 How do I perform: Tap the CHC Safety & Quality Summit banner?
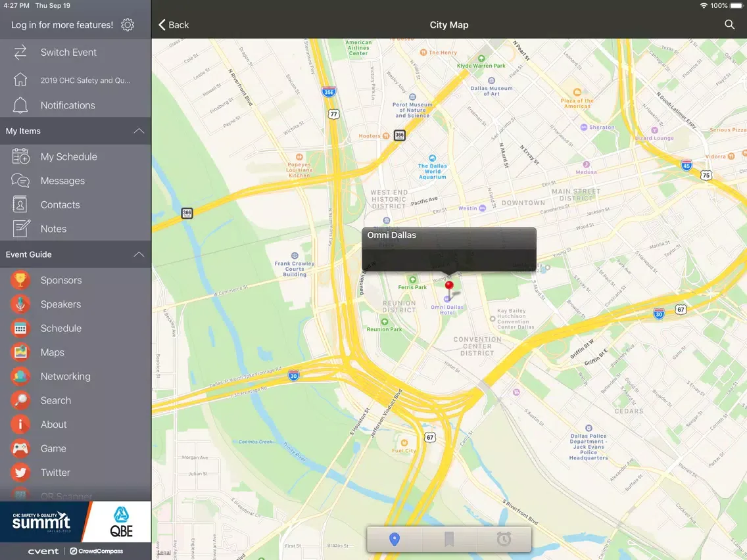tap(42, 523)
